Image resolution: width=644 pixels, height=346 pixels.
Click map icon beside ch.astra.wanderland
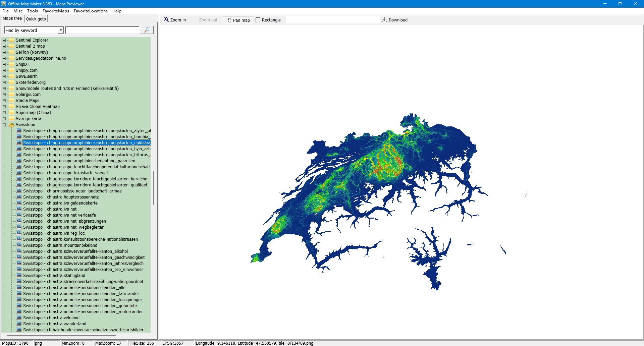click(x=19, y=324)
